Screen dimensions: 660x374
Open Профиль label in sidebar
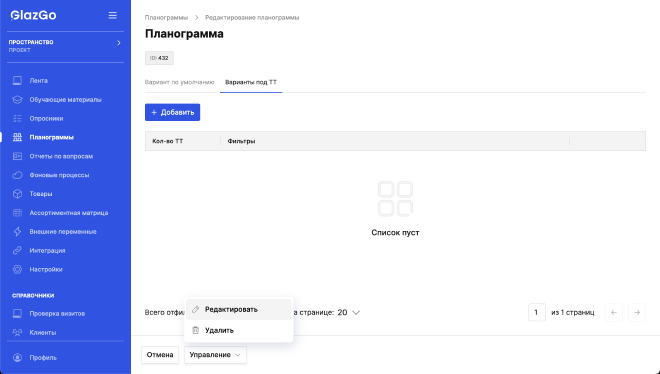click(x=43, y=358)
